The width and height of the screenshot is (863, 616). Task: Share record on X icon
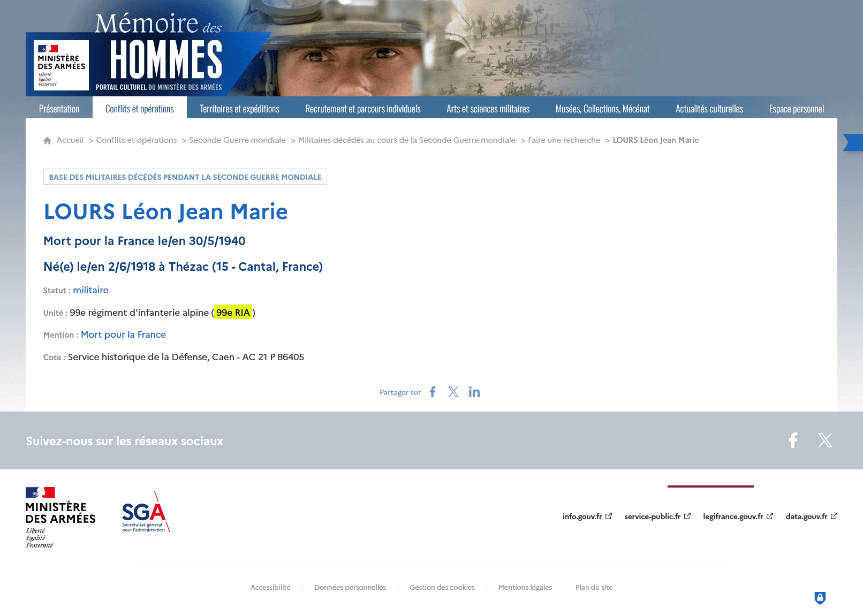(453, 392)
